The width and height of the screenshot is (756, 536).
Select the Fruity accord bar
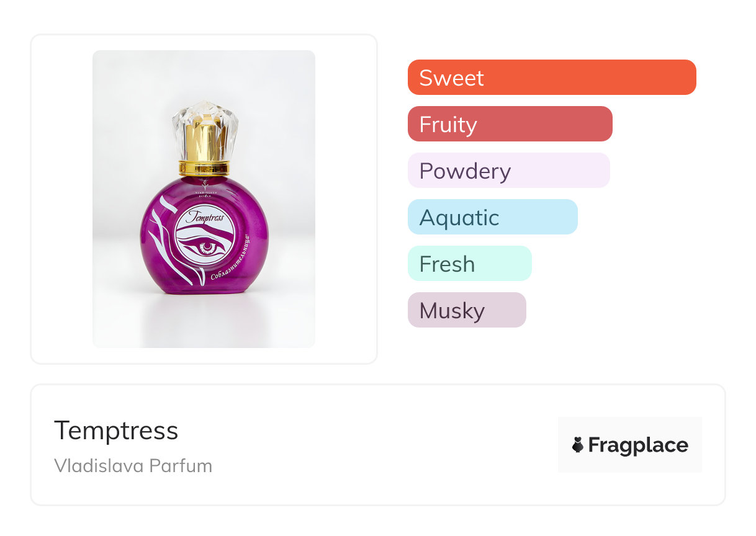coord(510,124)
